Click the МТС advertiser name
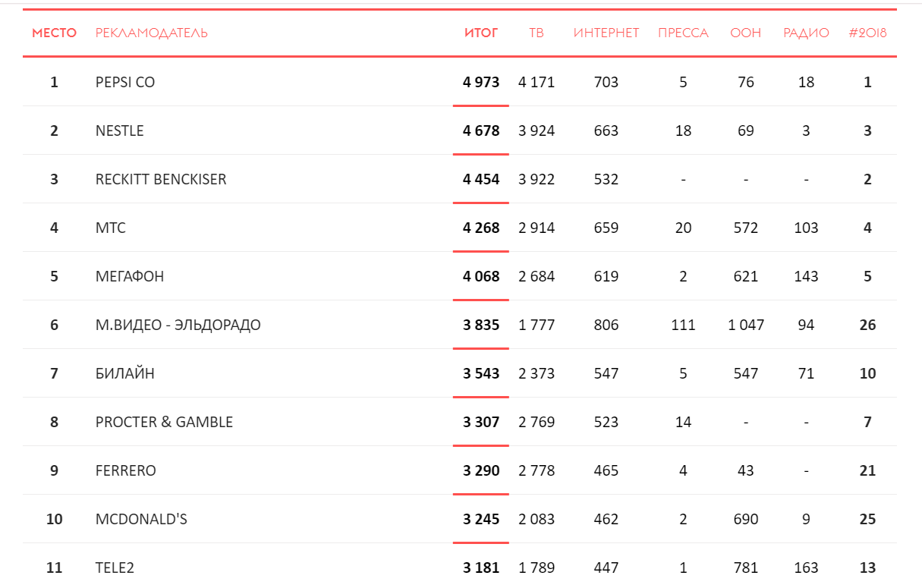This screenshot has height=588, width=922. coord(111,228)
